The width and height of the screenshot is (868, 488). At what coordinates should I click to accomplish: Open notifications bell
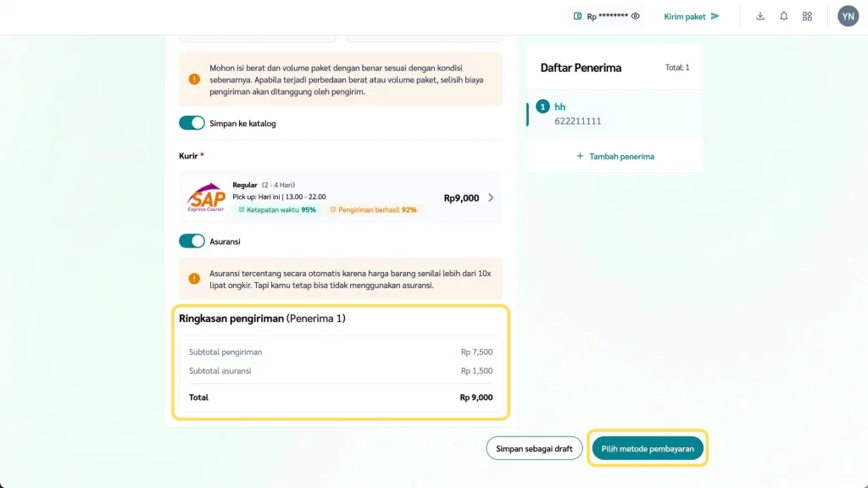pos(784,16)
